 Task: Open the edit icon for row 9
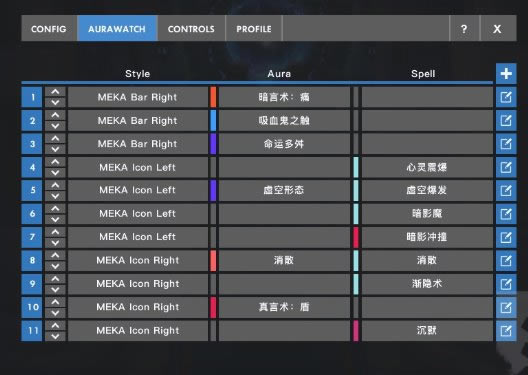pyautogui.click(x=506, y=284)
